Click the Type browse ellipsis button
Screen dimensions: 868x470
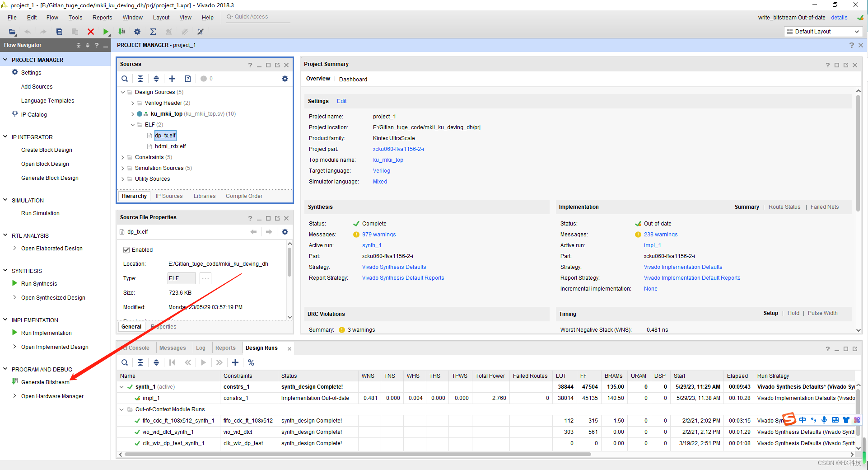(x=205, y=278)
